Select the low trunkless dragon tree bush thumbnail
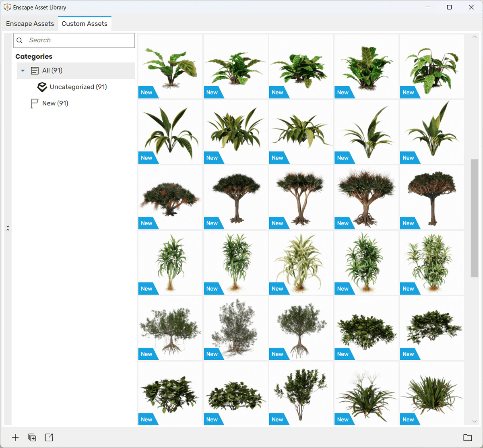 tap(170, 197)
